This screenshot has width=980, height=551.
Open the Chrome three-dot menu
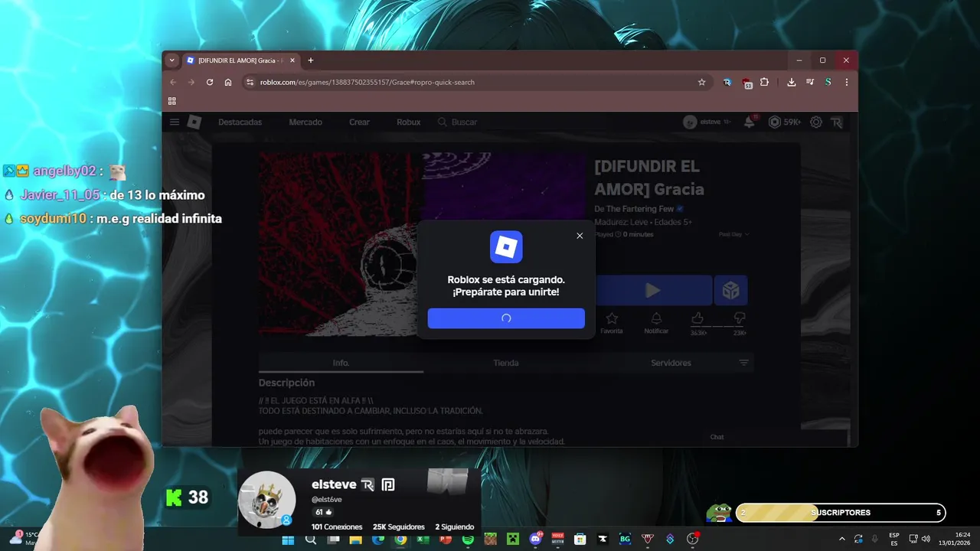coord(846,82)
